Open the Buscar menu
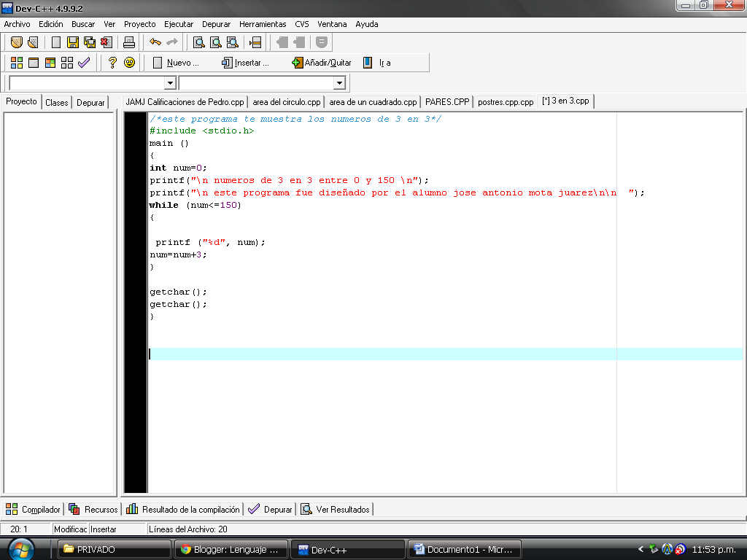This screenshot has height=560, width=747. (x=82, y=24)
